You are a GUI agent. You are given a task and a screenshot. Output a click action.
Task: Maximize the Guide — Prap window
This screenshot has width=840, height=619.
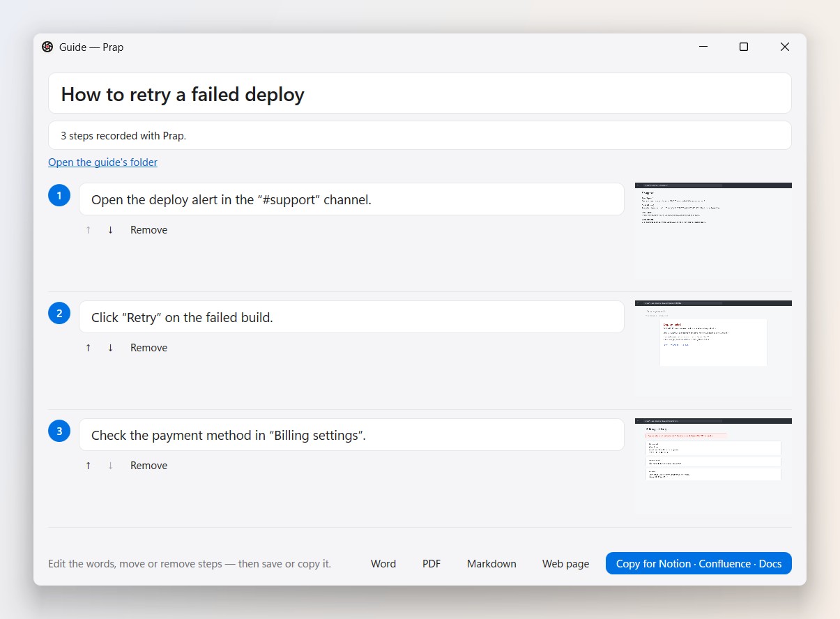click(x=744, y=47)
